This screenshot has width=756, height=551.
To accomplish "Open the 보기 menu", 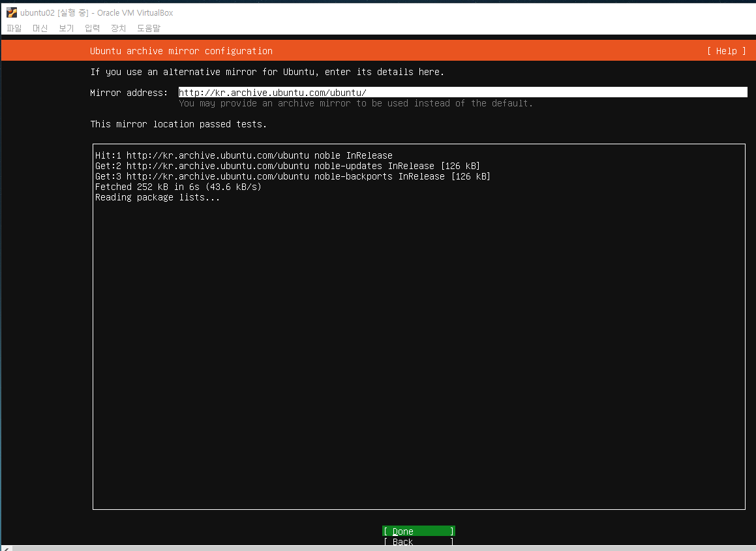I will (x=66, y=28).
